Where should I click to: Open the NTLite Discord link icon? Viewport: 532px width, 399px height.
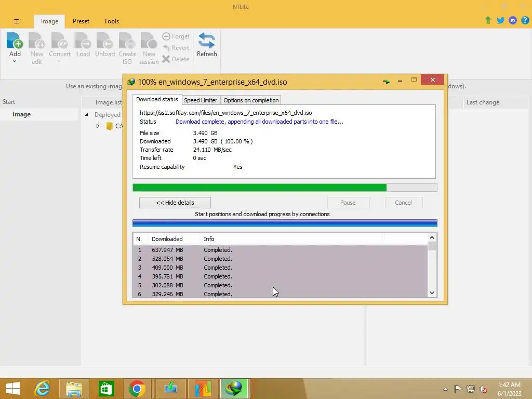(513, 20)
